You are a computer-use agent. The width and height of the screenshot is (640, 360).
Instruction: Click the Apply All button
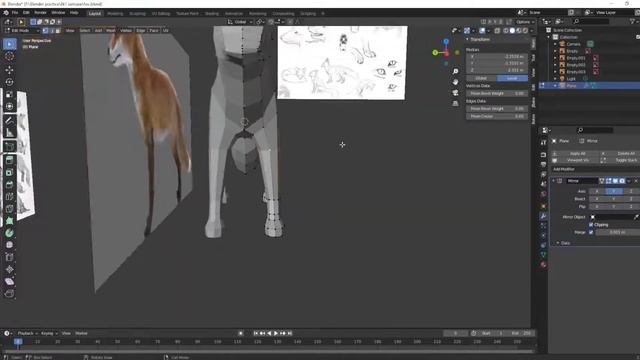[x=575, y=153]
